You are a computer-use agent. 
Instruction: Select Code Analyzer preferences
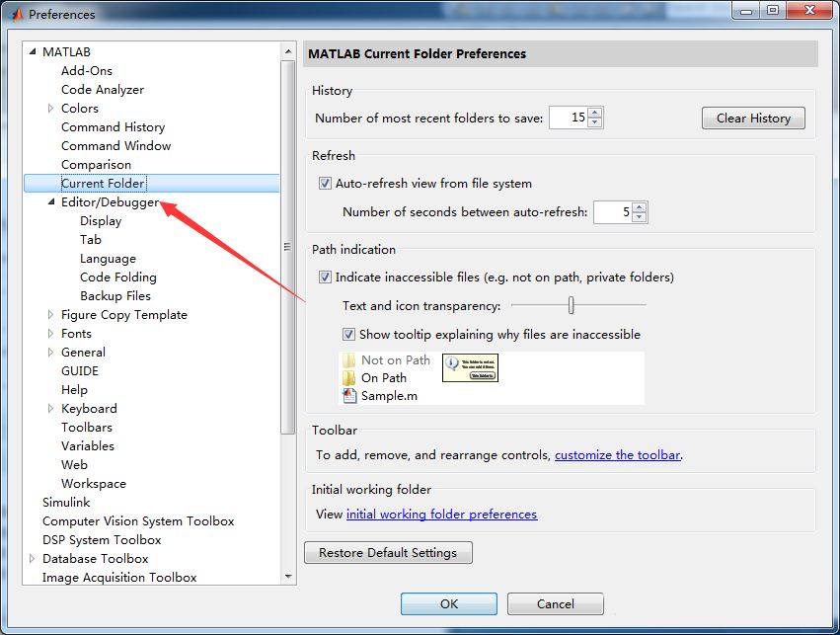[x=103, y=90]
